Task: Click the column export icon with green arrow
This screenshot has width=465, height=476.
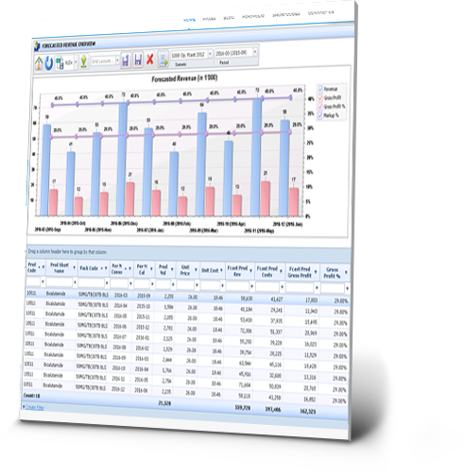Action: click(163, 59)
